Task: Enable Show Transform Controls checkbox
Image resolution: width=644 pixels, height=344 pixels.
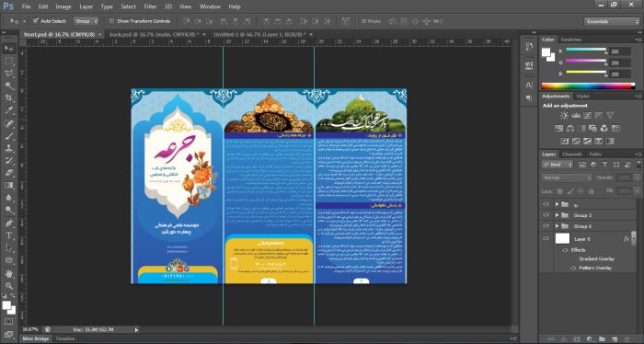Action: (111, 21)
